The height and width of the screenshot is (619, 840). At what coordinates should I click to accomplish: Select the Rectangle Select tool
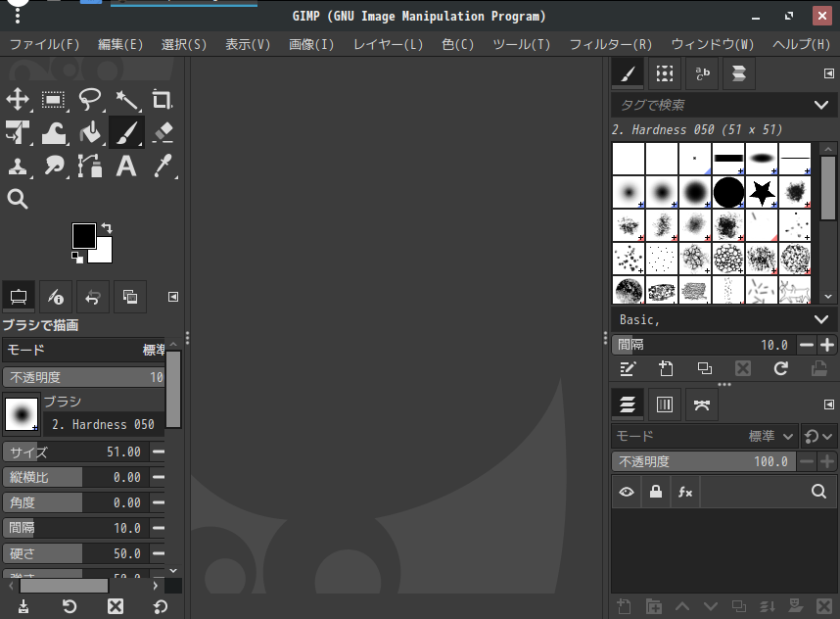(x=54, y=99)
